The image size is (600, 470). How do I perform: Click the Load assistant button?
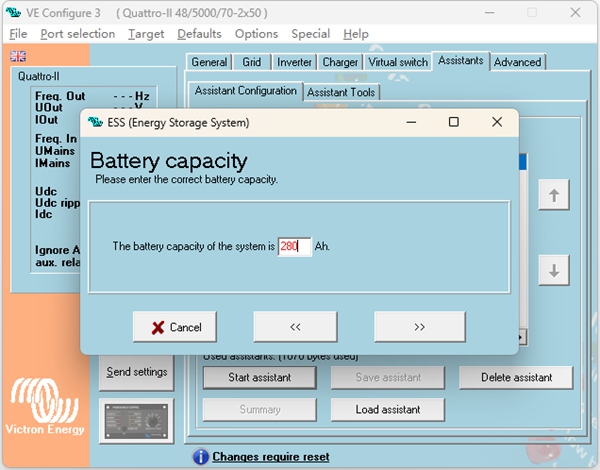tap(388, 410)
